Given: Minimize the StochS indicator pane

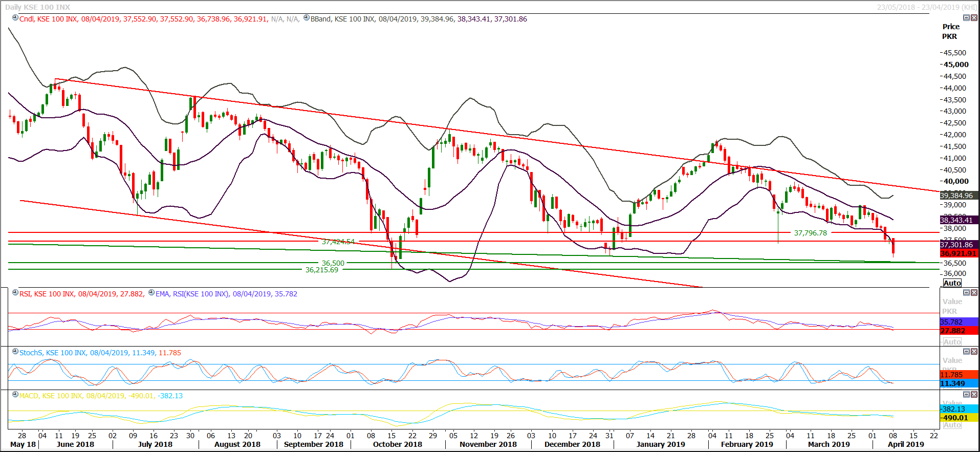Looking at the screenshot, I should pos(966,352).
